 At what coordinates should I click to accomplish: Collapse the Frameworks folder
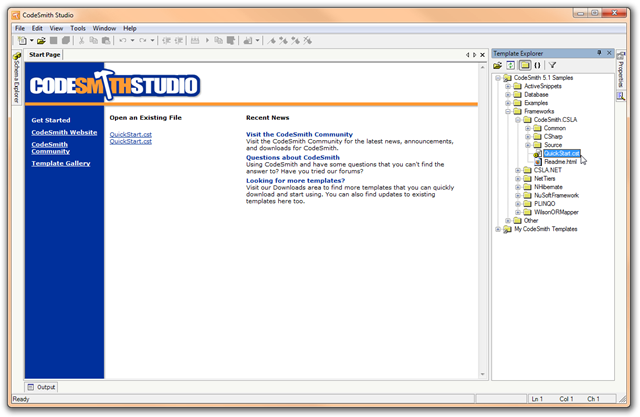pos(508,111)
